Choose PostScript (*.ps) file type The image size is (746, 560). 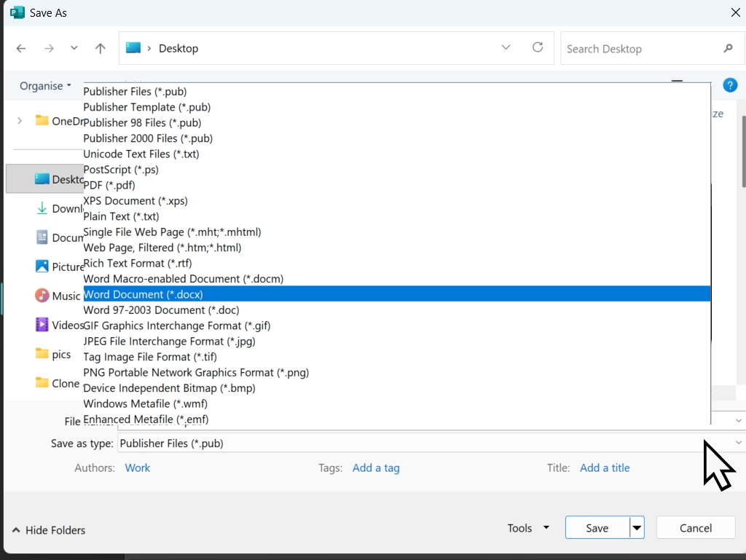coord(397,169)
